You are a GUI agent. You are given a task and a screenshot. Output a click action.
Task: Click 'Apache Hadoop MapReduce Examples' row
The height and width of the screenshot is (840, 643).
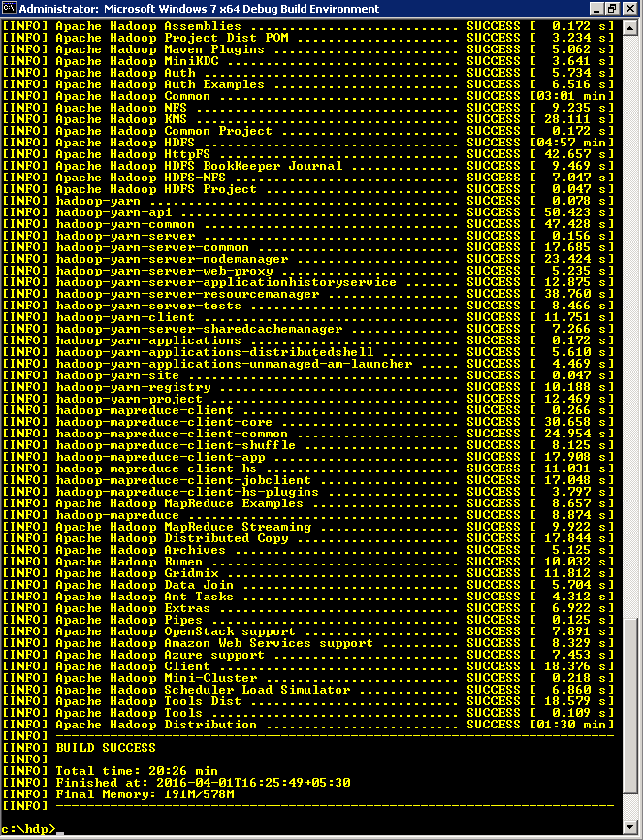[x=308, y=504]
